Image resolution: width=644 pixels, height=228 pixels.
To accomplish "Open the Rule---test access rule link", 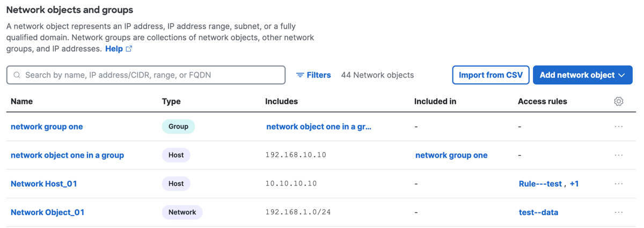I will click(540, 183).
